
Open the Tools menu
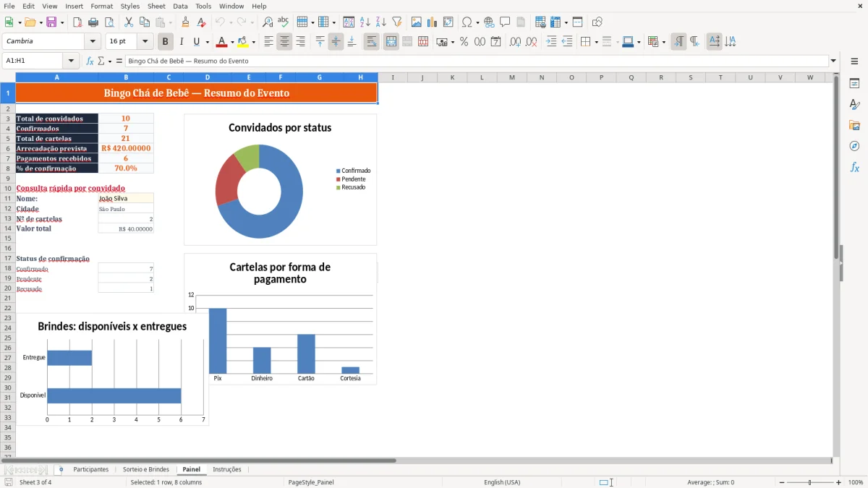pos(203,6)
